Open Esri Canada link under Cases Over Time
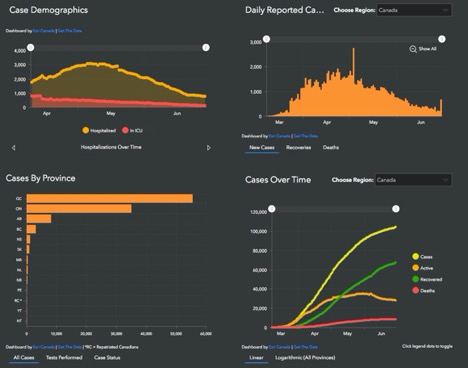Viewport: 468px width, 368px height. [279, 347]
